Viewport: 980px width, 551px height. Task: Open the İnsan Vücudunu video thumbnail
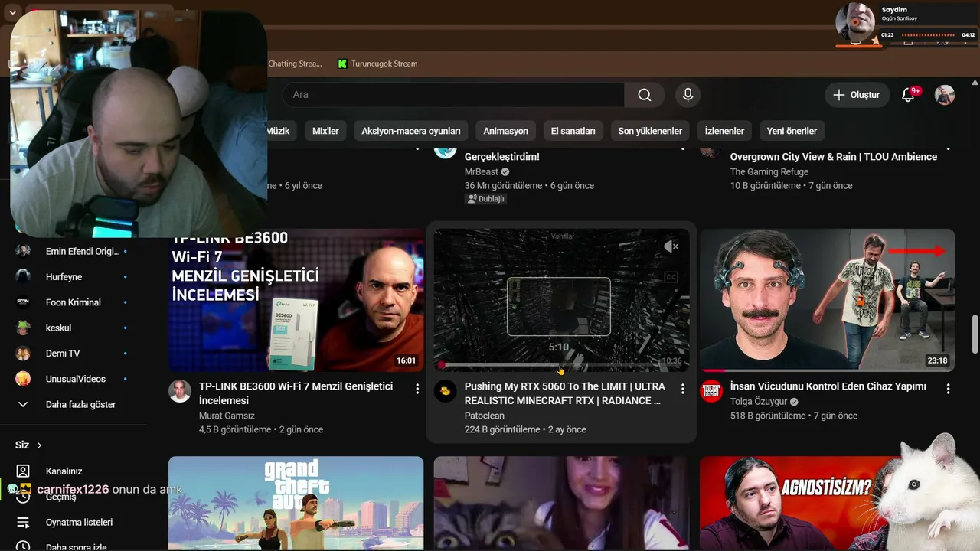click(x=828, y=300)
